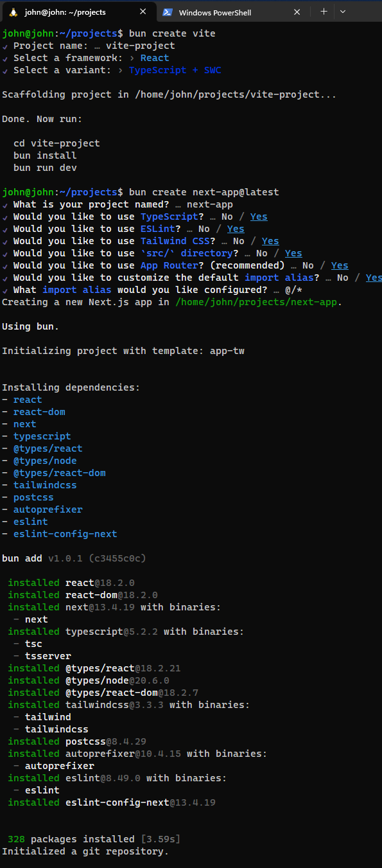Open the new tab dropdown chevron
The image size is (382, 868).
344,11
